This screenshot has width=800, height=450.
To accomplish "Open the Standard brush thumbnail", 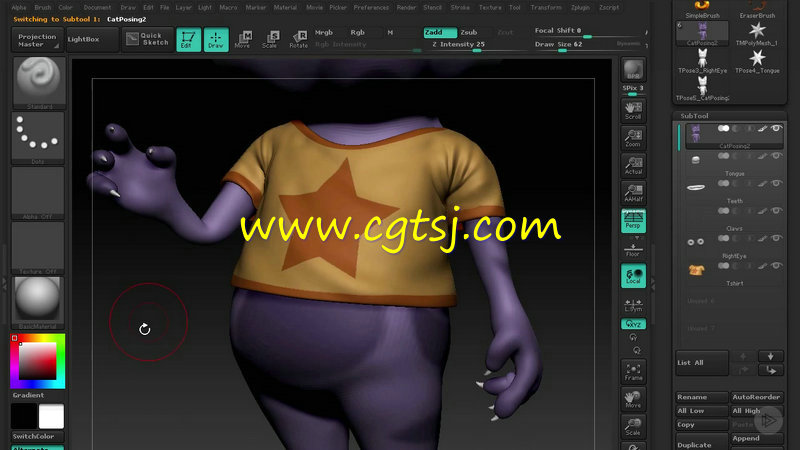I will (38, 82).
